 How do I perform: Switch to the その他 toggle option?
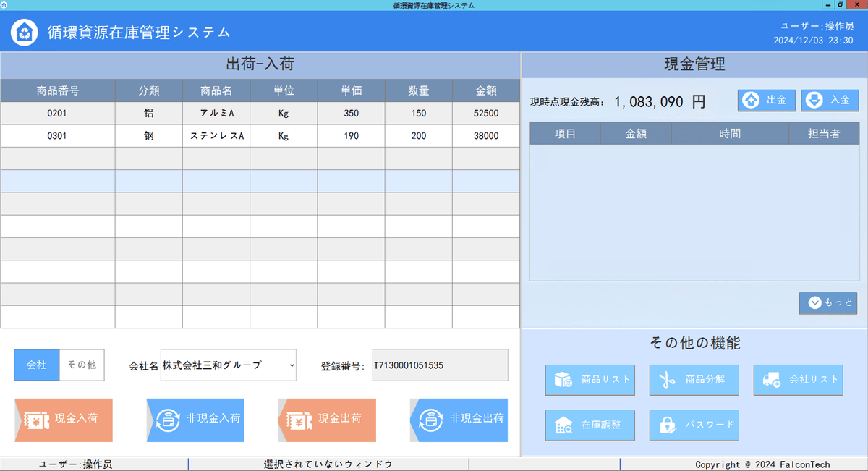pyautogui.click(x=82, y=365)
